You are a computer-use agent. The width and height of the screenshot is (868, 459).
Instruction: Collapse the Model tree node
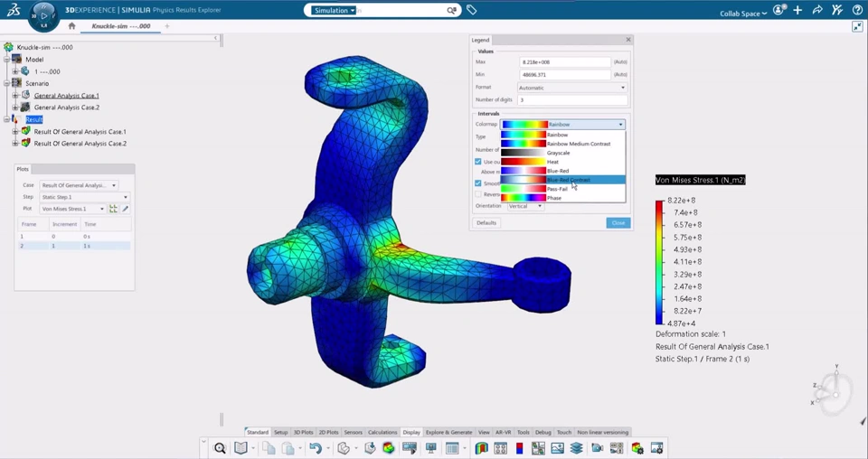coord(6,59)
